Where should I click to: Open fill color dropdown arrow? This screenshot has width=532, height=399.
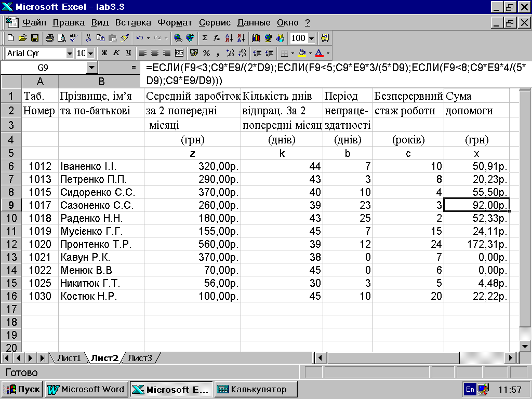coord(310,53)
